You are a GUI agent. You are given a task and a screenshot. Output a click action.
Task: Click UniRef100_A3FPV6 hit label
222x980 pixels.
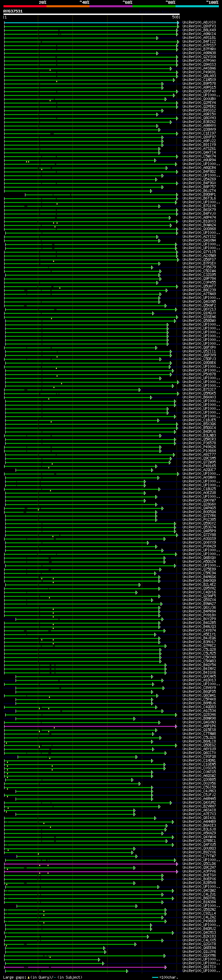click(199, 871)
